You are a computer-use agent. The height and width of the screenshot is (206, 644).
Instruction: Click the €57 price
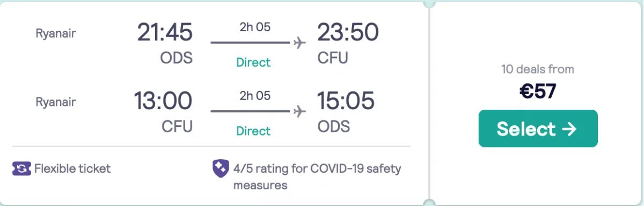click(x=538, y=91)
